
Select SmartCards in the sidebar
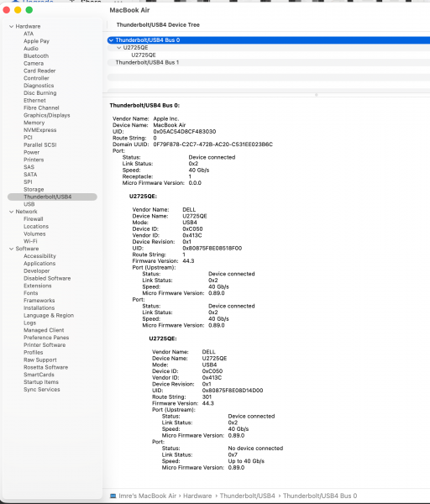click(39, 375)
